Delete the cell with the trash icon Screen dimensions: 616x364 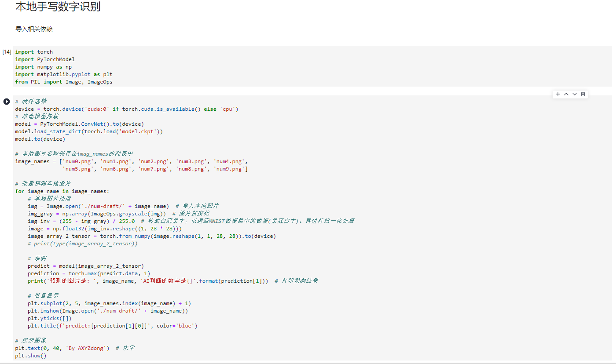pyautogui.click(x=583, y=94)
